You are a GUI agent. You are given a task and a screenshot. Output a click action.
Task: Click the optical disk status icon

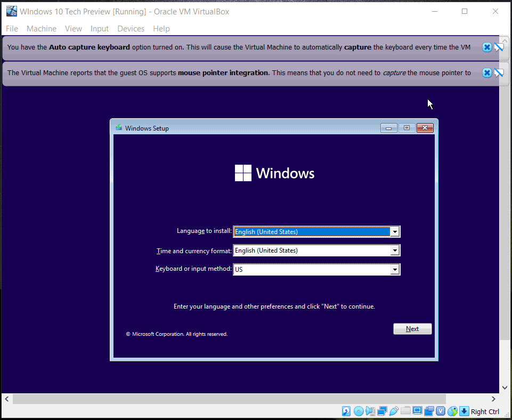pyautogui.click(x=359, y=411)
